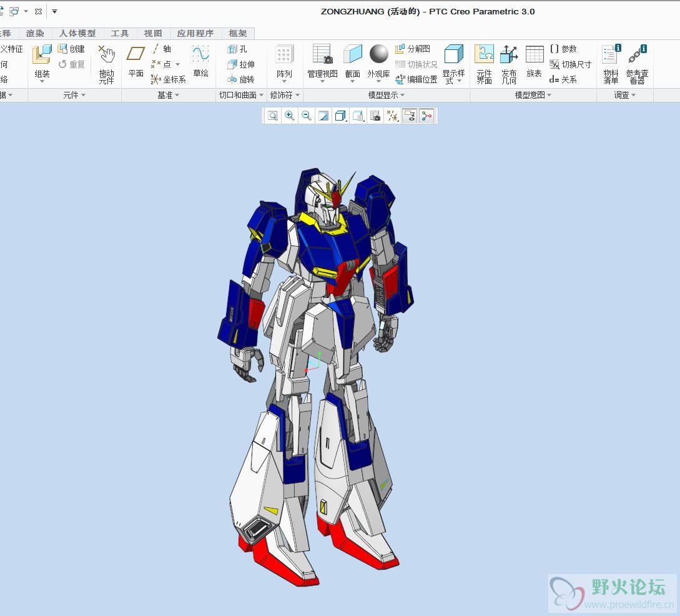The height and width of the screenshot is (616, 680).
Task: Switch to the 人体模型 manikin tab
Action: click(77, 33)
